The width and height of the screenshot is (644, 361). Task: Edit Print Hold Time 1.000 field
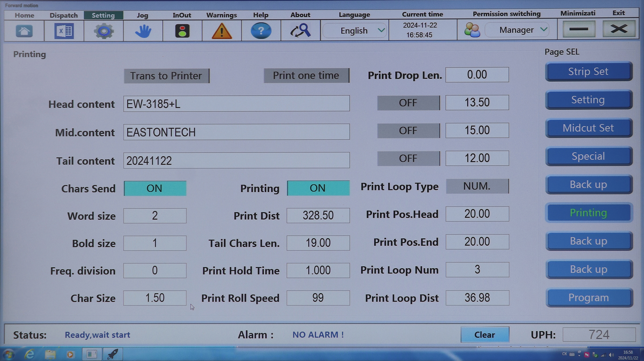(318, 270)
